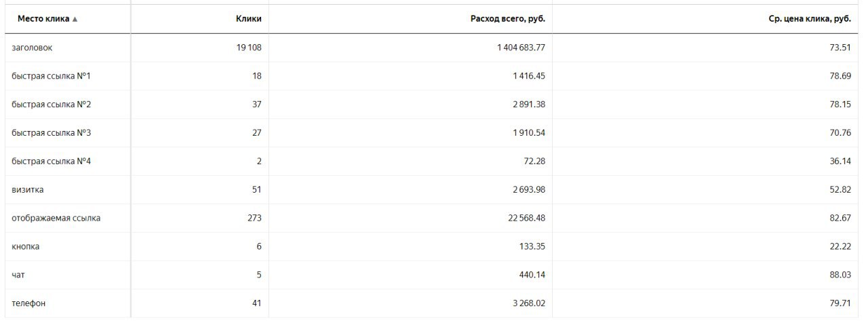Viewport: 868px width, 323px height.
Task: Select the визитка row label
Action: click(28, 190)
